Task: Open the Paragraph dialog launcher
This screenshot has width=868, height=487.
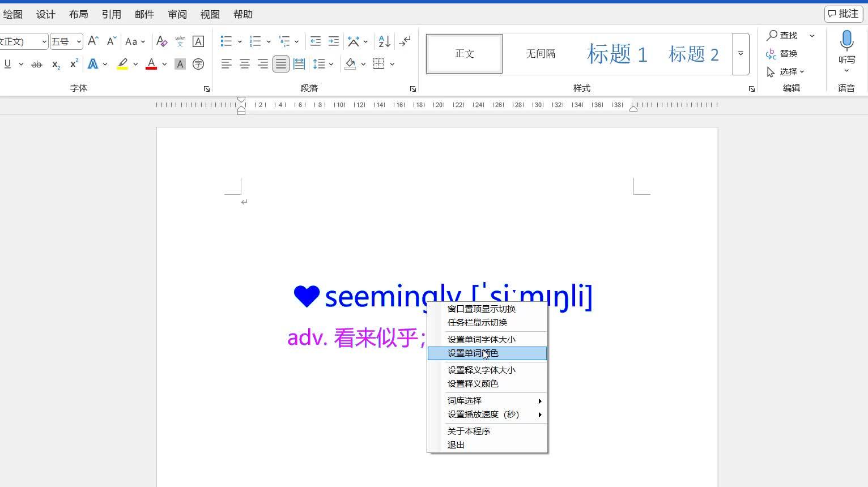Action: [x=413, y=89]
